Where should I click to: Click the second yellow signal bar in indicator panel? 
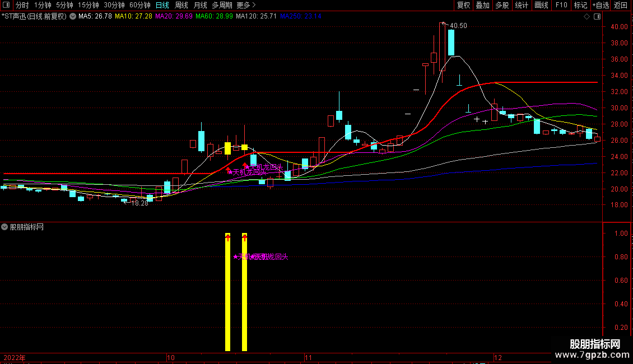point(244,292)
